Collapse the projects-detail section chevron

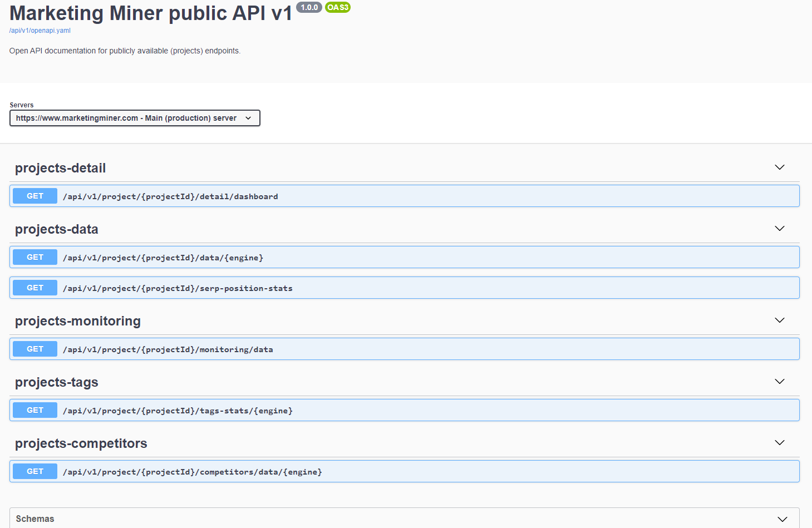tap(780, 167)
